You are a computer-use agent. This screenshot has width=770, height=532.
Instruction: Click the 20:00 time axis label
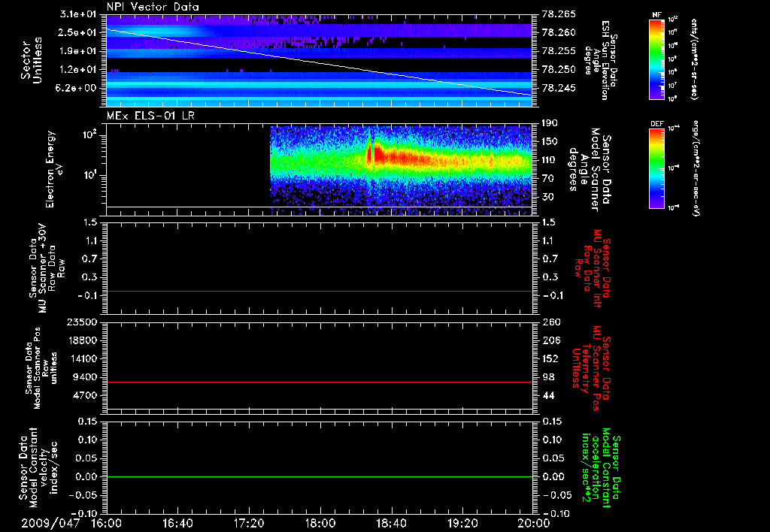534,523
